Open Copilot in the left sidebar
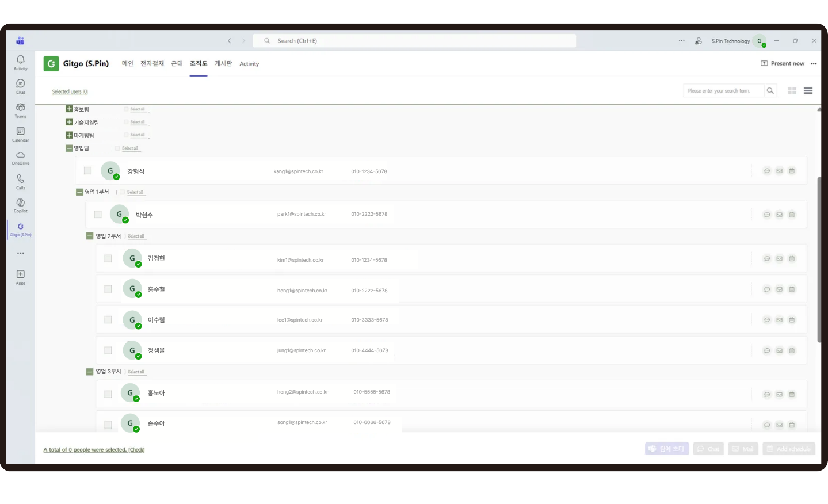Screen dimensions: 828x504 click(20, 205)
